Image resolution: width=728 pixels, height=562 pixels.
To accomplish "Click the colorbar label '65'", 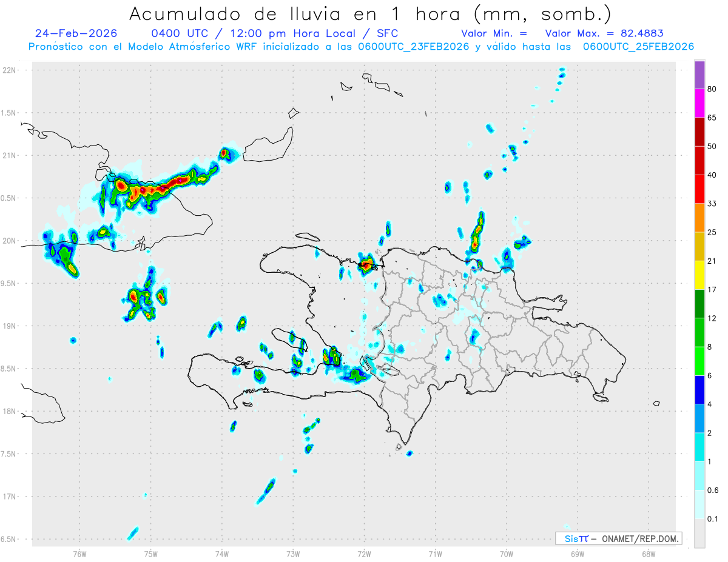I will (712, 118).
